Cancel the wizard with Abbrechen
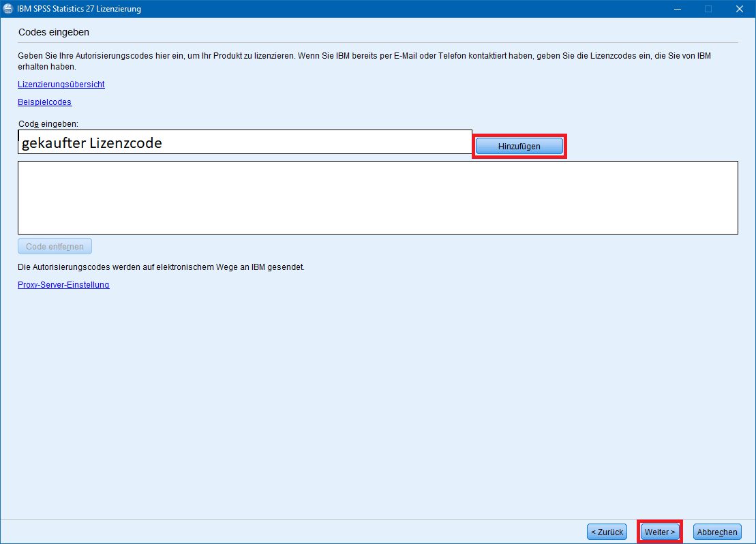Image resolution: width=756 pixels, height=544 pixels. click(716, 532)
